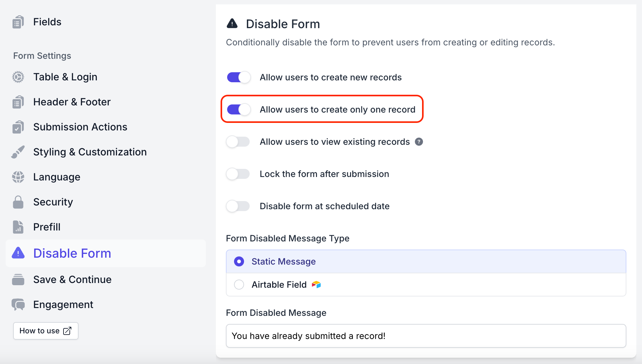Click the Security lock icon

click(18, 202)
